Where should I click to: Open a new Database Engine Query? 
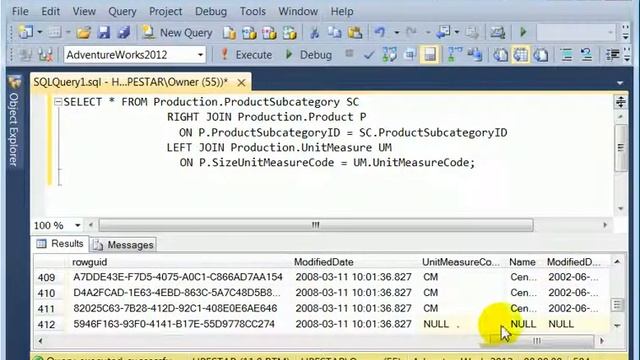(x=229, y=33)
